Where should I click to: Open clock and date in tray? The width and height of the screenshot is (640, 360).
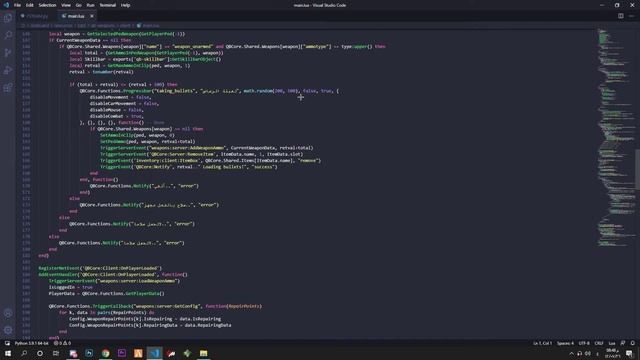tap(612, 353)
